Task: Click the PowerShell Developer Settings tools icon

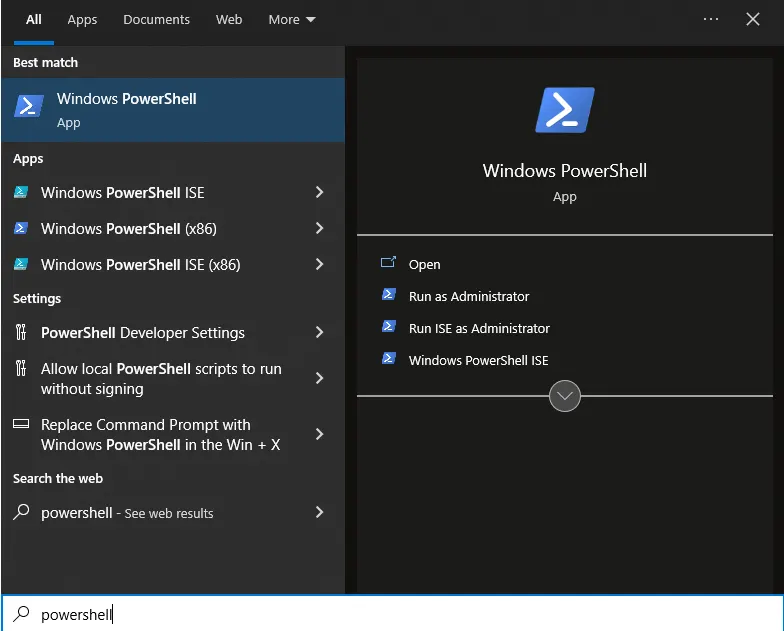Action: pos(20,332)
